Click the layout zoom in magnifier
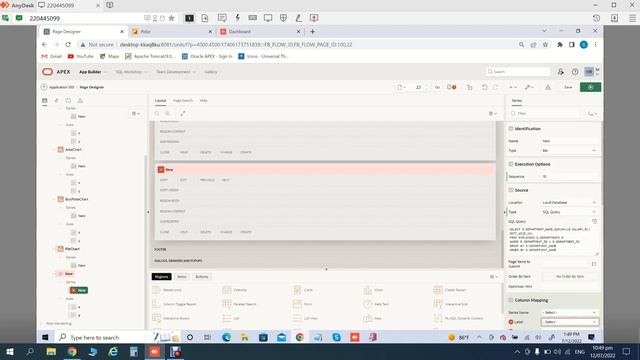The width and height of the screenshot is (640, 360). click(x=168, y=113)
